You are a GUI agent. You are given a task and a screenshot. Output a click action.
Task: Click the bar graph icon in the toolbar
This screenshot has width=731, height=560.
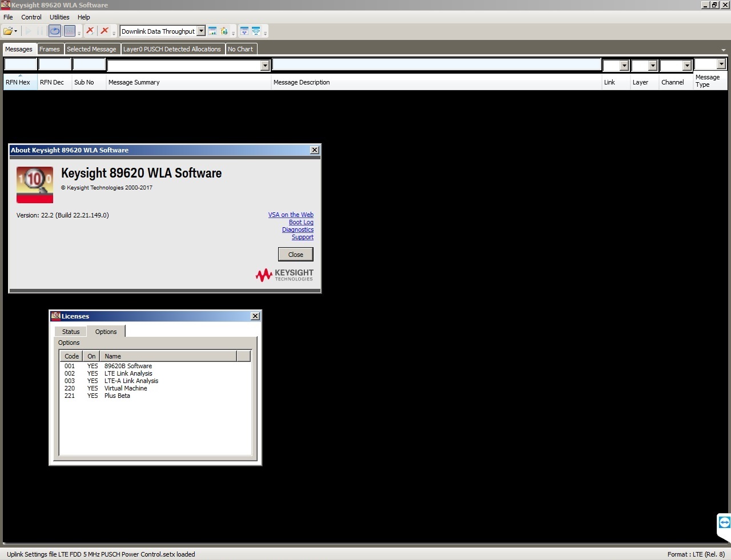point(224,31)
